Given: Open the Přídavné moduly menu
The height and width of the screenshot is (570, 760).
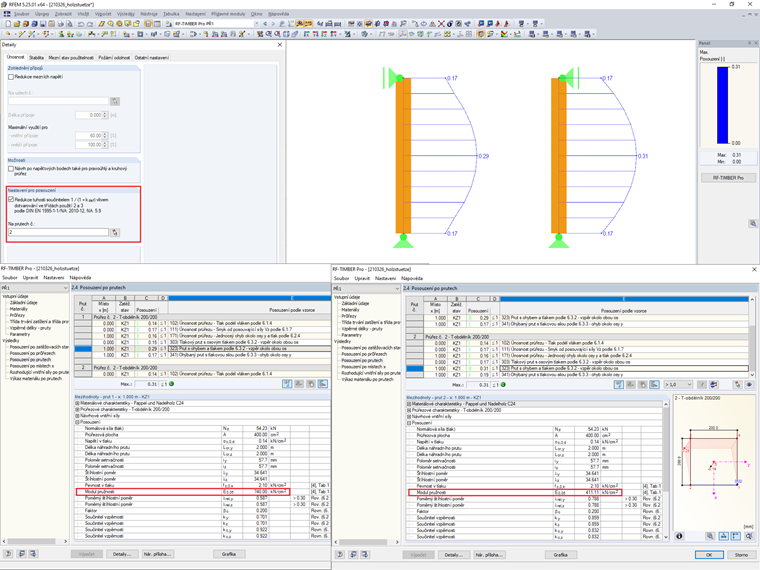Looking at the screenshot, I should pyautogui.click(x=228, y=14).
